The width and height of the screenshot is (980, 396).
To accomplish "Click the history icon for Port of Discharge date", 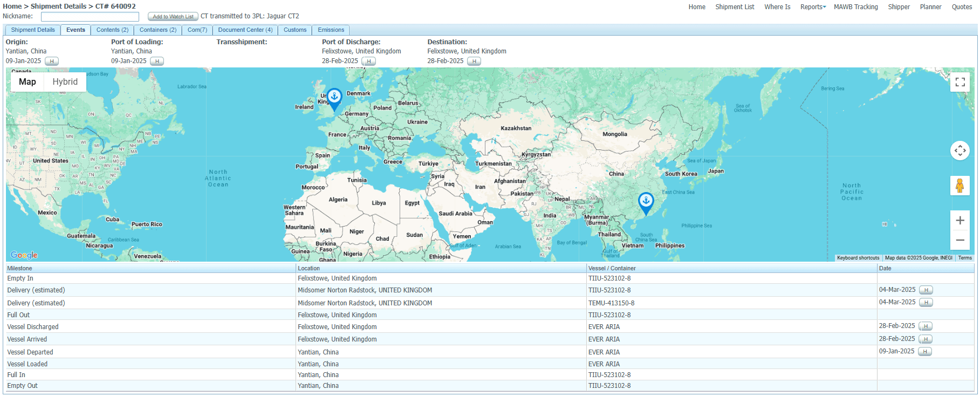I will click(x=368, y=62).
